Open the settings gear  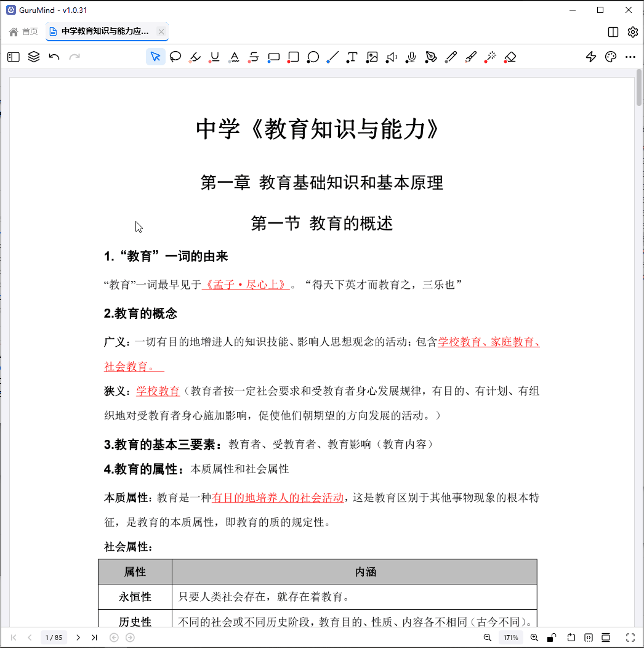click(x=632, y=32)
